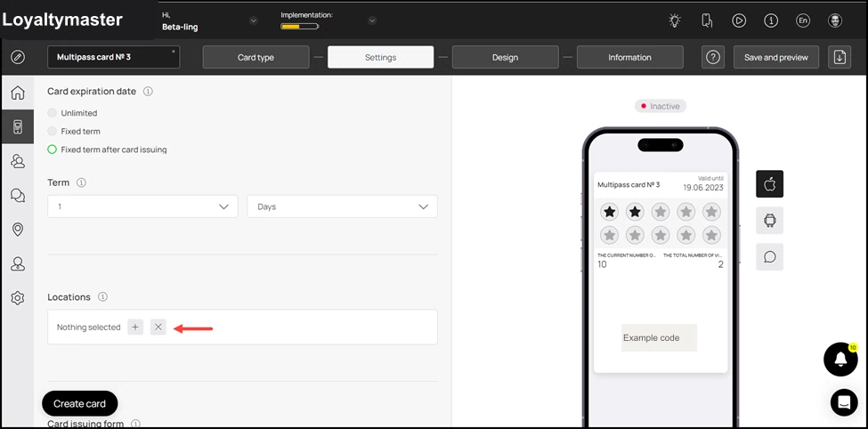Open the Chat messages icon in sidebar
The image size is (868, 429).
pos(18,196)
